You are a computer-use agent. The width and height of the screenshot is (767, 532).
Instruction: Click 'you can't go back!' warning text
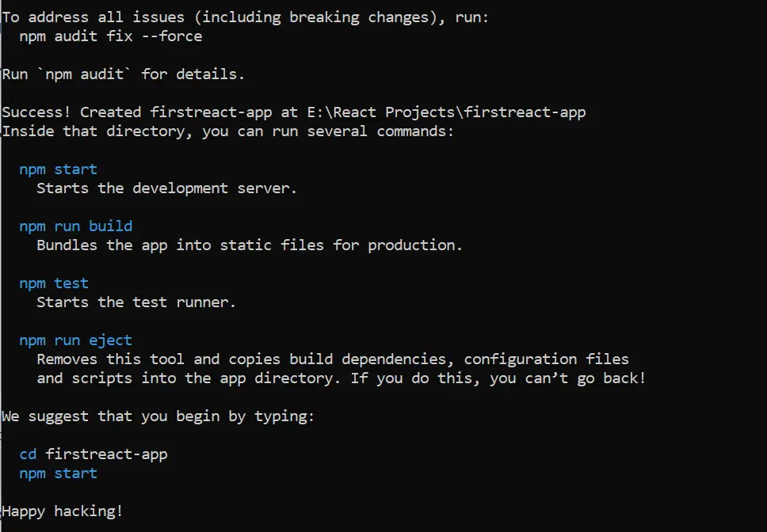[568, 378]
